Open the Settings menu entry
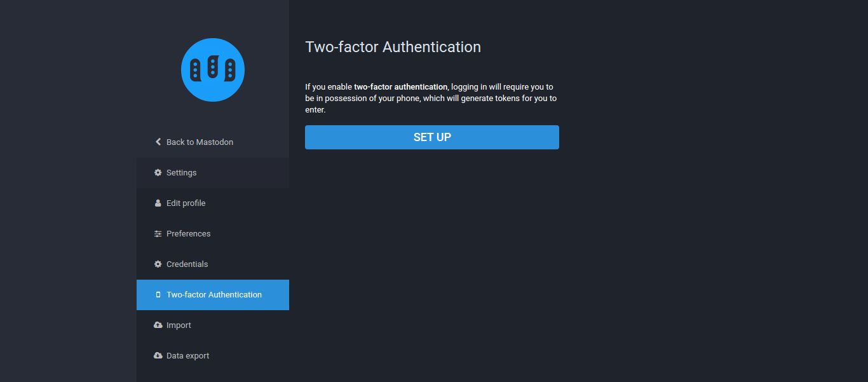Image resolution: width=868 pixels, height=382 pixels. point(213,173)
